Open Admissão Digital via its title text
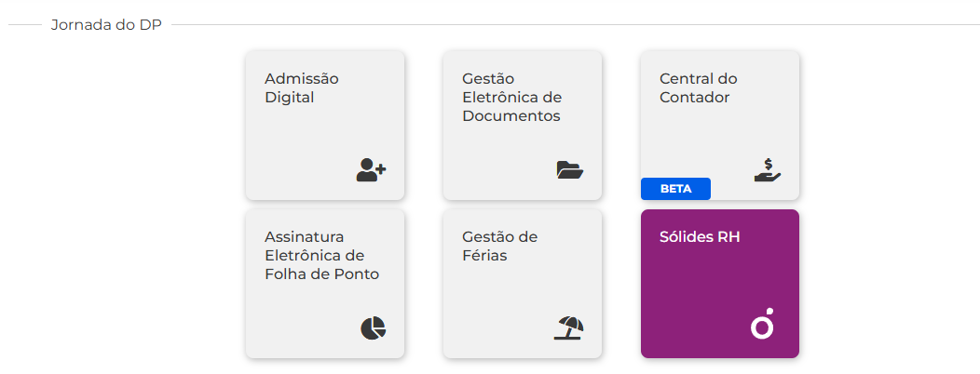This screenshot has width=980, height=374. click(x=301, y=88)
